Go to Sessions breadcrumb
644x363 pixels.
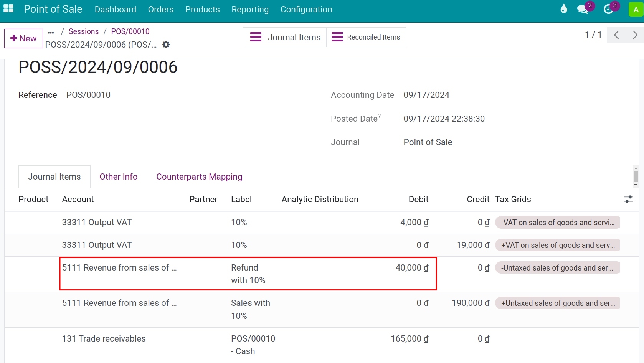[84, 31]
